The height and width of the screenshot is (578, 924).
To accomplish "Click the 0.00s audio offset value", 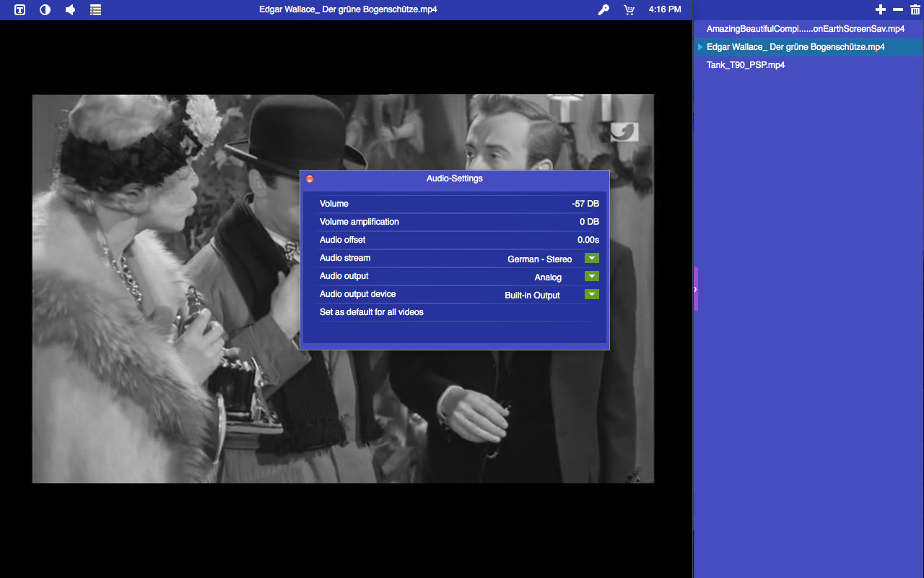I will click(x=588, y=240).
